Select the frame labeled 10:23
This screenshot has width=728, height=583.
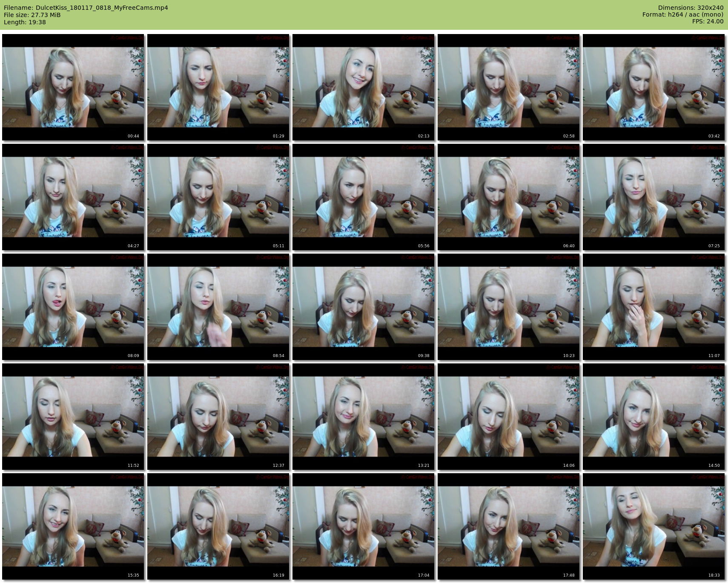coord(509,307)
